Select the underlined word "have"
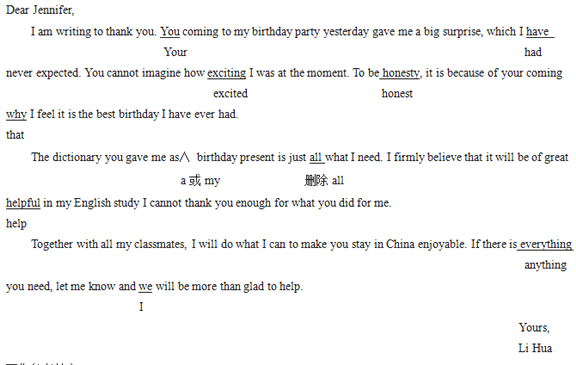Viewport: 576px width, 365px height. pyautogui.click(x=537, y=32)
